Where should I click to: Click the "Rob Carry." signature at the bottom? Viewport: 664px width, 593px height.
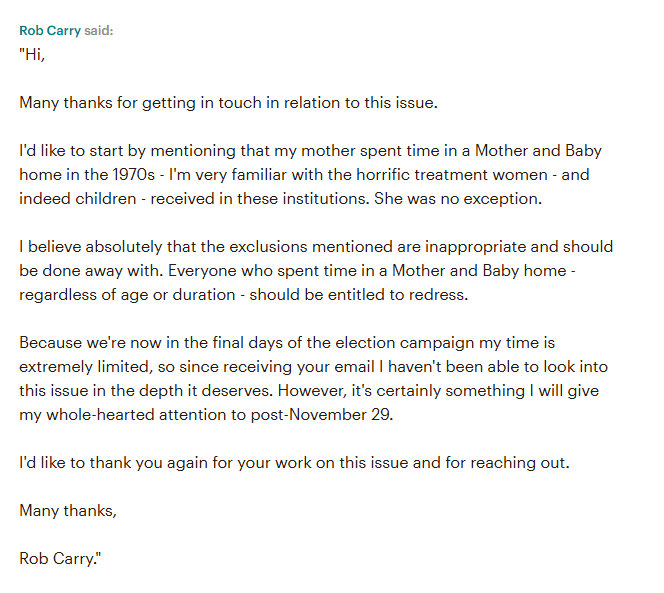(60, 558)
